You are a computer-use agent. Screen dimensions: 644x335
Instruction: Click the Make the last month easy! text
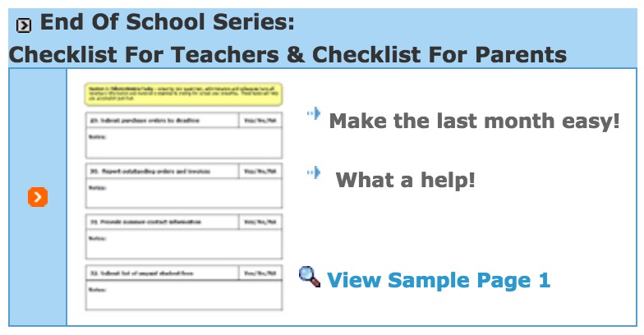pyautogui.click(x=475, y=122)
